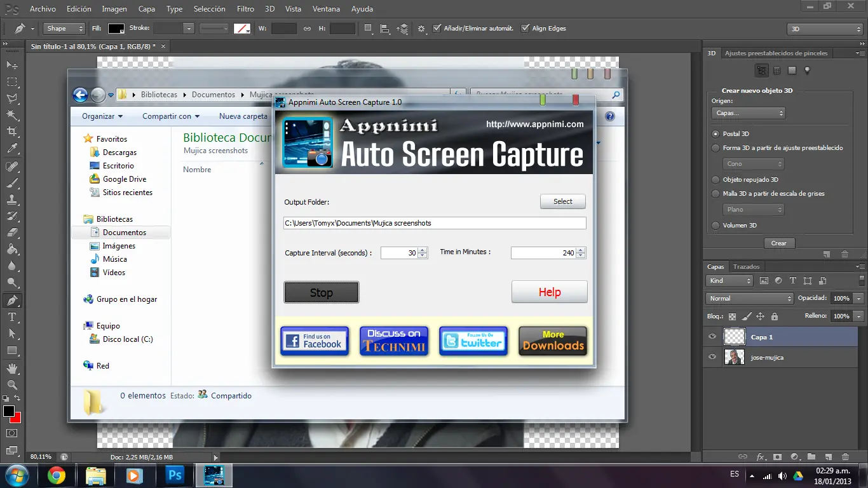Open the Shape mode dropdown
The width and height of the screenshot is (868, 488).
pyautogui.click(x=64, y=29)
